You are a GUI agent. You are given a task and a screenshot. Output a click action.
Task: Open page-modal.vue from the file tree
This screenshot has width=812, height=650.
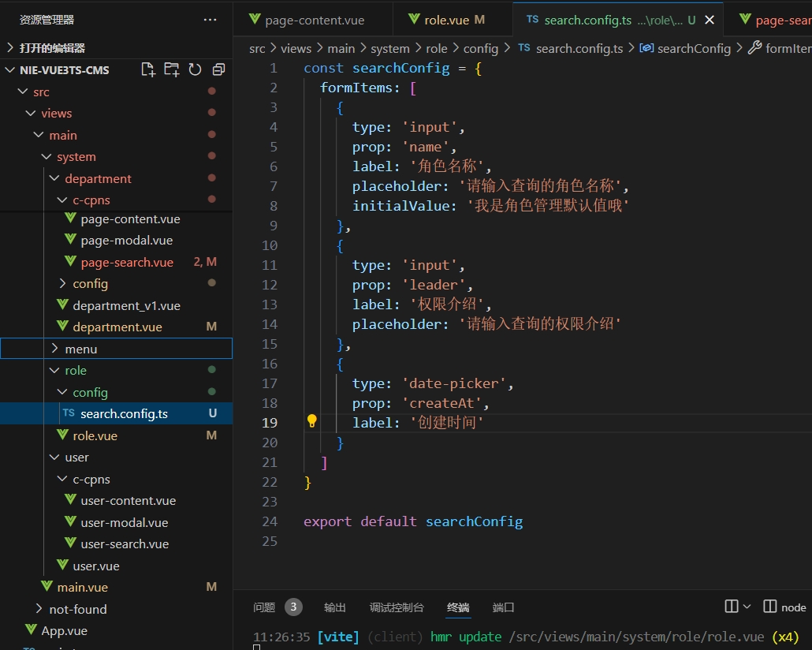(x=117, y=240)
